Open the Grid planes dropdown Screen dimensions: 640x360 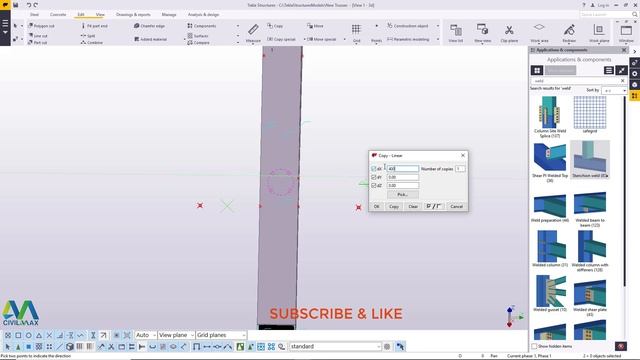(x=221, y=335)
